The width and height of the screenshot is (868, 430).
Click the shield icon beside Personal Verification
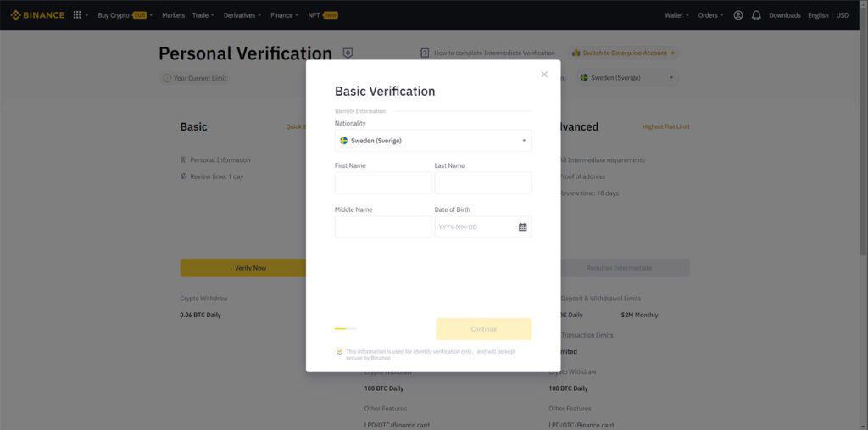click(x=348, y=53)
